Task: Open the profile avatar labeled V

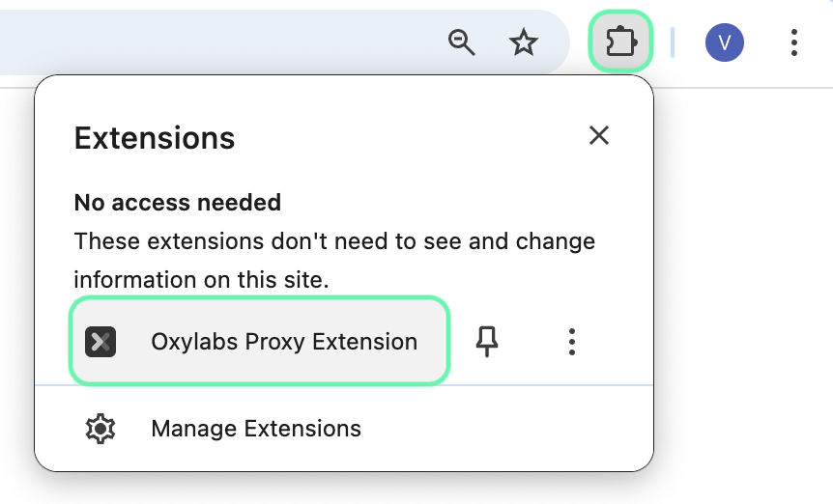Action: pyautogui.click(x=724, y=42)
